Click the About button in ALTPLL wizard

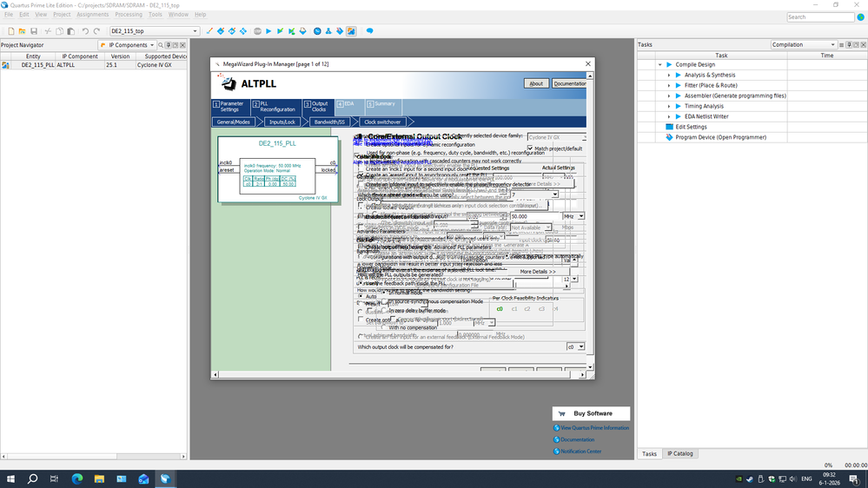pyautogui.click(x=536, y=83)
